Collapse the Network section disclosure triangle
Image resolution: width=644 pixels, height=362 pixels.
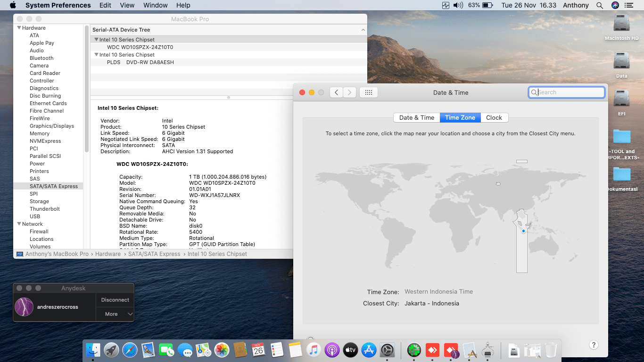19,224
